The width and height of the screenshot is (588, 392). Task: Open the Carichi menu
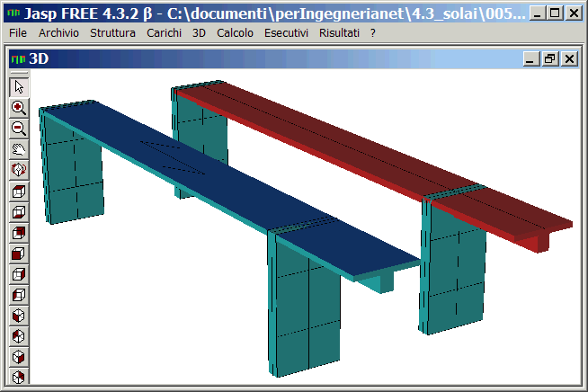point(164,33)
